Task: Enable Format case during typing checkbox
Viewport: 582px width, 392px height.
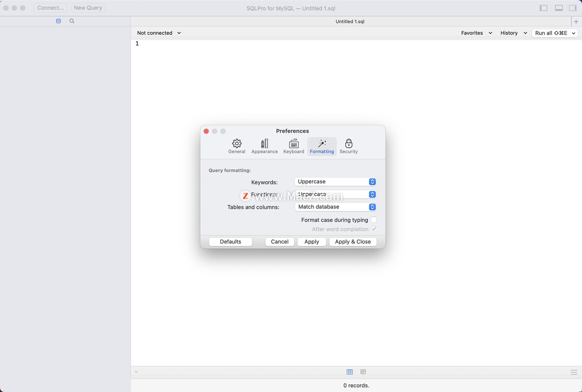Action: 373,220
